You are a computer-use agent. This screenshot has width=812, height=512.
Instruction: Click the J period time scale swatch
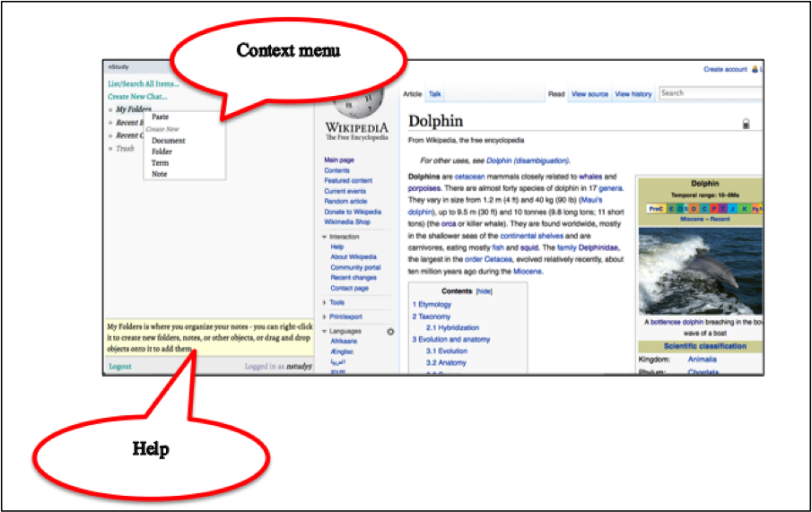(732, 209)
